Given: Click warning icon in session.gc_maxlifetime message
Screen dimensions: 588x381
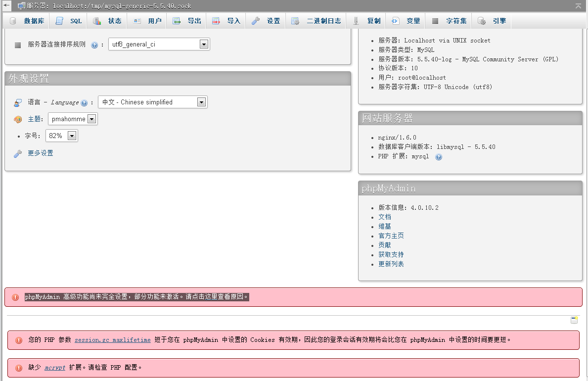Looking at the screenshot, I should (19, 340).
